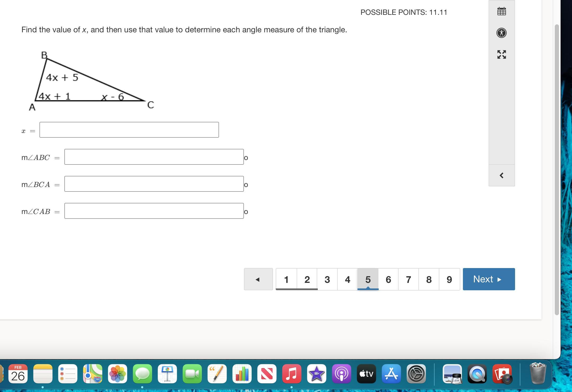Jump to question 6
The height and width of the screenshot is (392, 572).
point(388,279)
